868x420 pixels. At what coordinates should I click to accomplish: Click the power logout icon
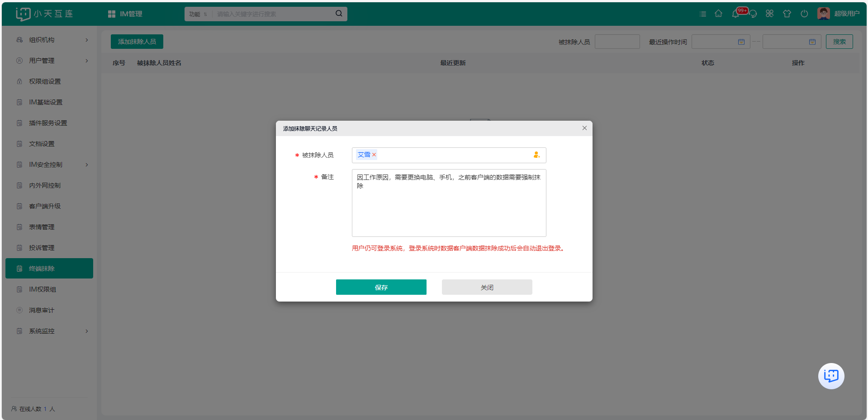pos(804,14)
